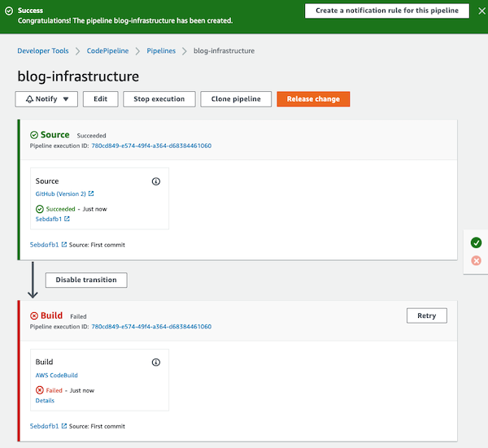Image resolution: width=488 pixels, height=448 pixels.
Task: Open the Developer Tools breadcrumb link
Action: point(43,50)
